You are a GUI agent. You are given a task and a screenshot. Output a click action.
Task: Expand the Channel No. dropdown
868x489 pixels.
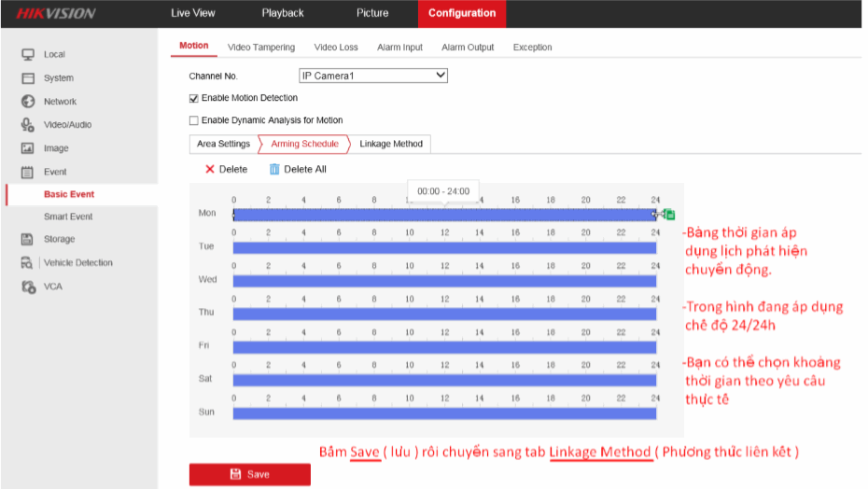373,76
